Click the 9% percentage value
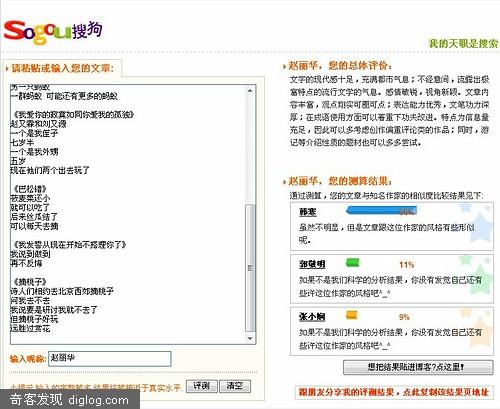 (404, 317)
